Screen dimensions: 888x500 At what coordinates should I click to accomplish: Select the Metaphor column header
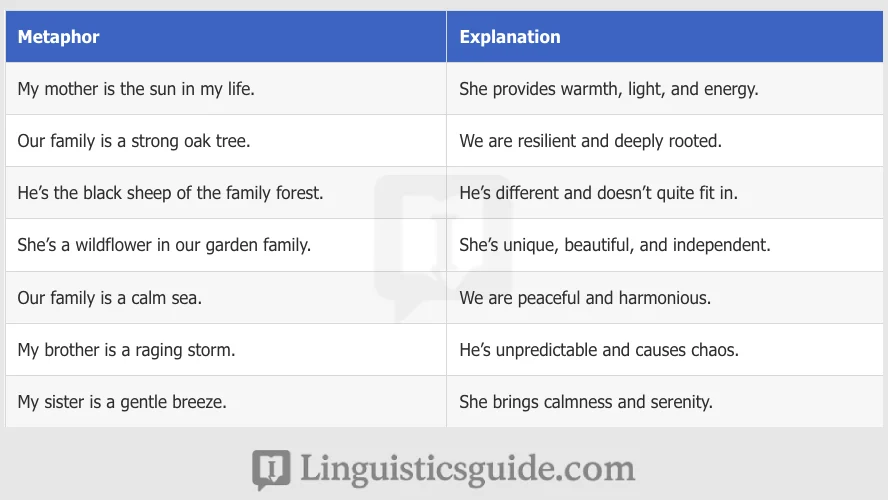pyautogui.click(x=59, y=37)
